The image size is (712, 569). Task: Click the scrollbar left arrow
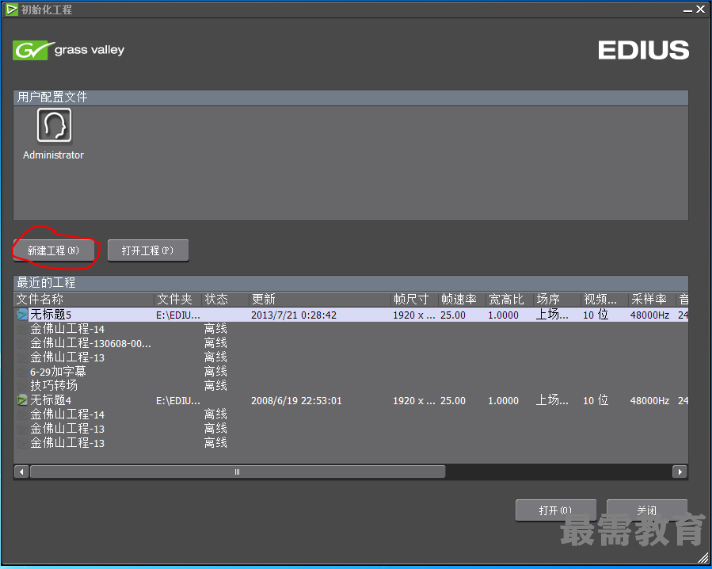[21, 472]
